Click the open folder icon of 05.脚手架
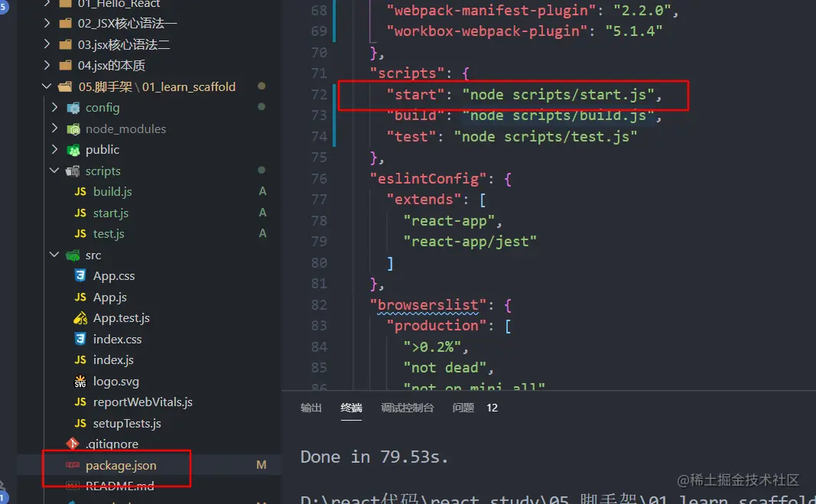 coord(66,86)
